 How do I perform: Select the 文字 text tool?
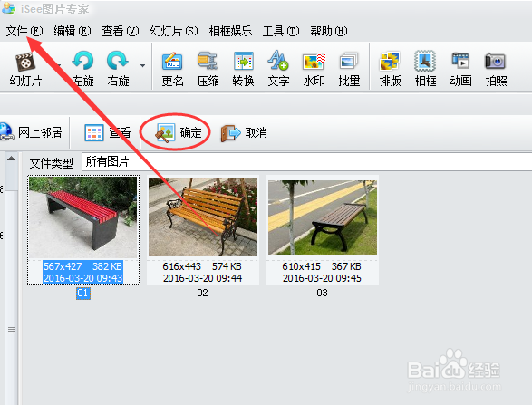[x=278, y=70]
